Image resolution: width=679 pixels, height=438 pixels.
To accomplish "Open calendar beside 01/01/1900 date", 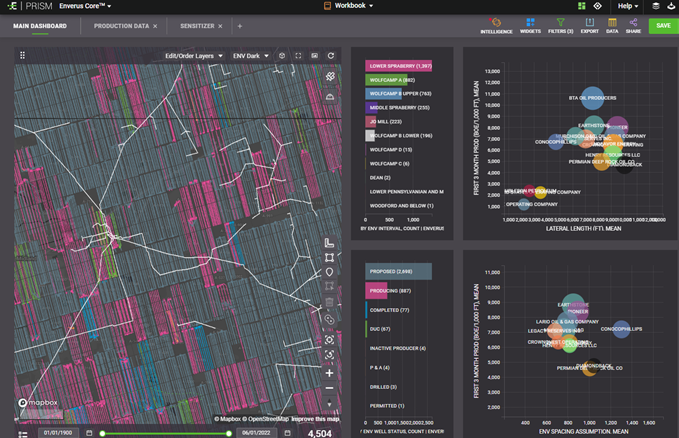I will pos(89,433).
